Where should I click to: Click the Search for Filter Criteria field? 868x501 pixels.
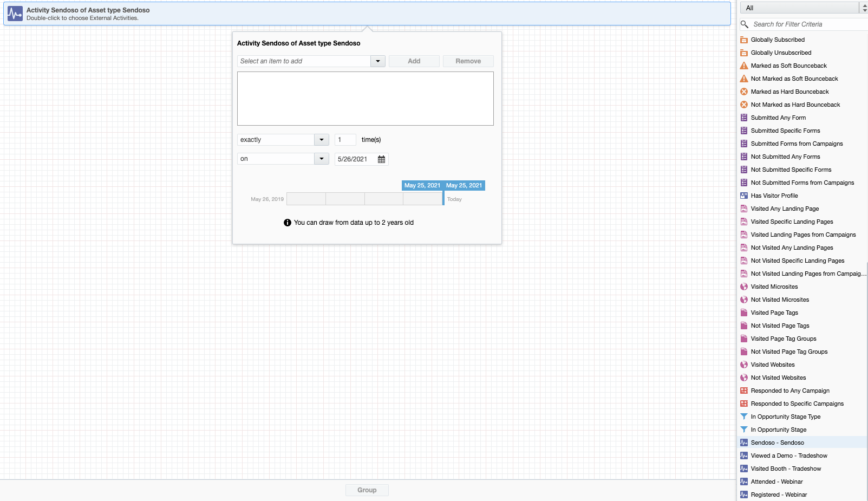(807, 24)
